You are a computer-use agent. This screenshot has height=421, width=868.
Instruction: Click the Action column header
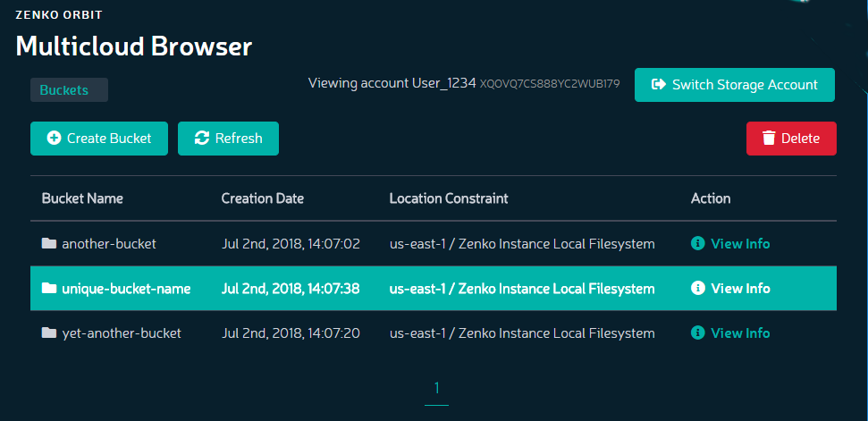[x=711, y=198]
